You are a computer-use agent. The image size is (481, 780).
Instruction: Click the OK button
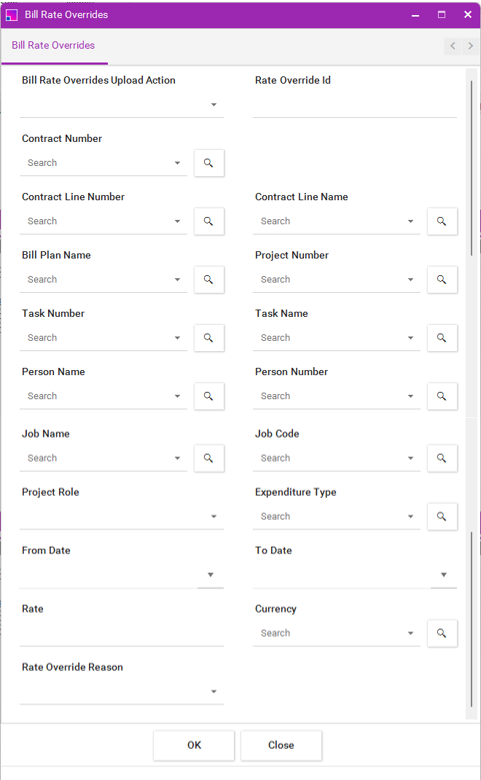[x=194, y=745]
